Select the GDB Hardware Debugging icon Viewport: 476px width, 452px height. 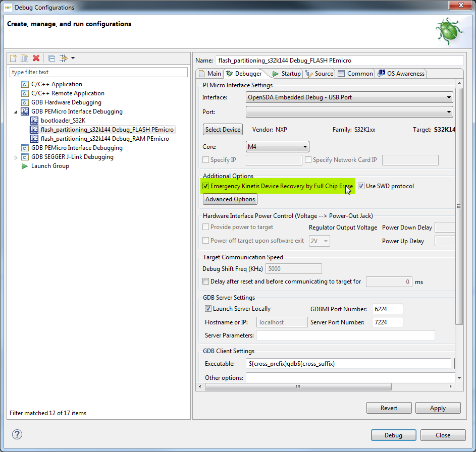pyautogui.click(x=25, y=102)
